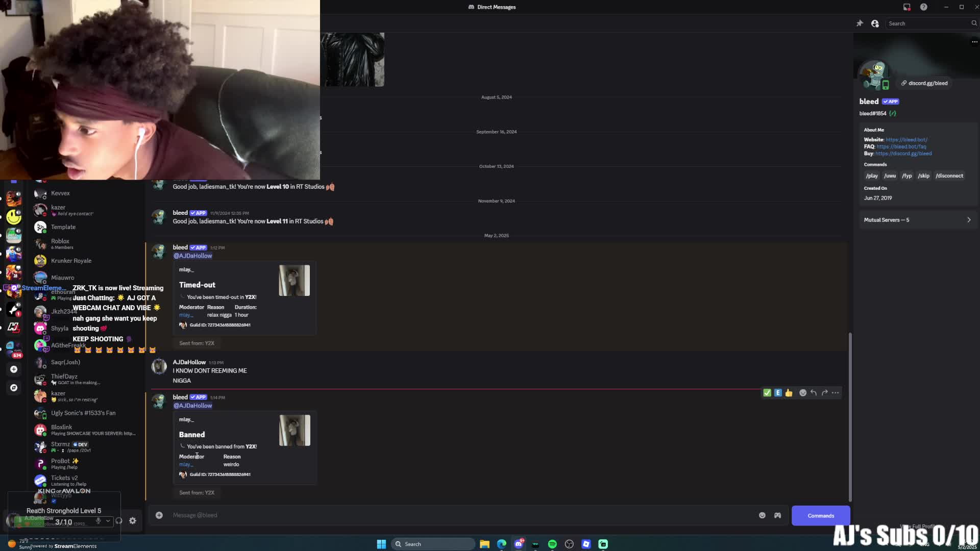The width and height of the screenshot is (980, 551).
Task: Click the @AJDaHollow mention in Timed-out message
Action: pyautogui.click(x=192, y=256)
